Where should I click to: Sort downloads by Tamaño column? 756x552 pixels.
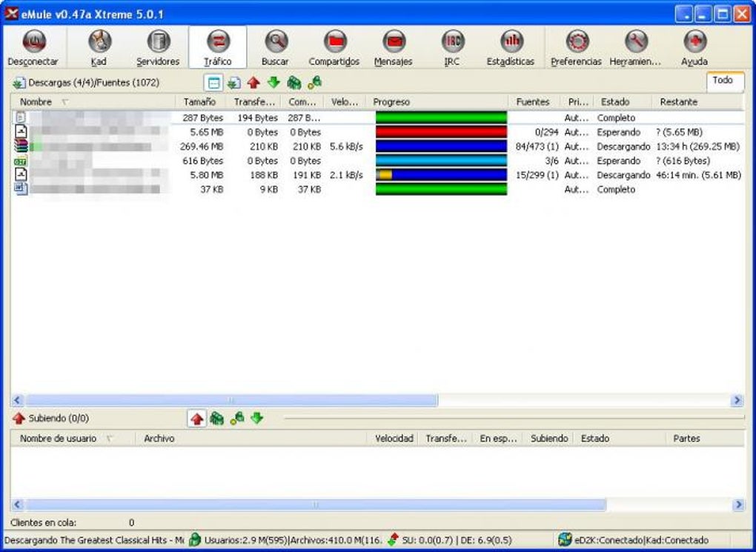[200, 102]
